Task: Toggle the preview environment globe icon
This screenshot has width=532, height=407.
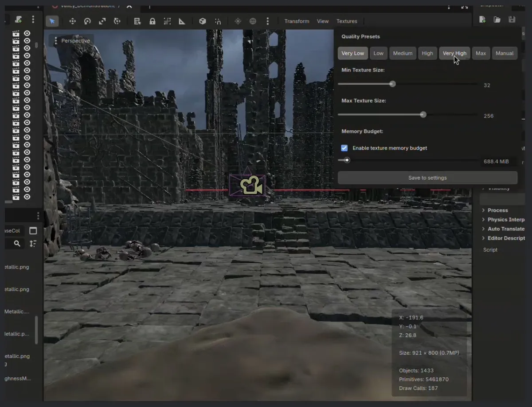Action: click(253, 21)
